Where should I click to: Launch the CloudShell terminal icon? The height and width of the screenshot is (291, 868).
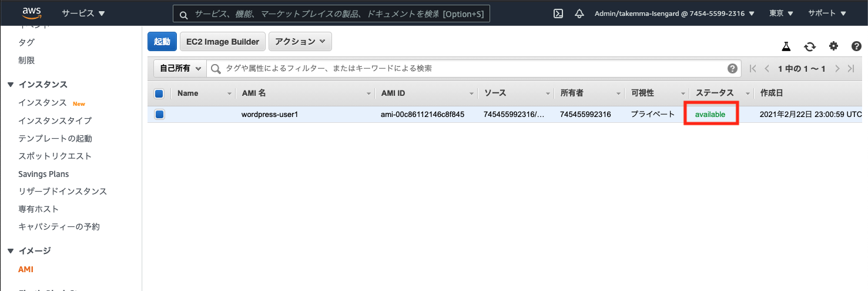(x=559, y=14)
